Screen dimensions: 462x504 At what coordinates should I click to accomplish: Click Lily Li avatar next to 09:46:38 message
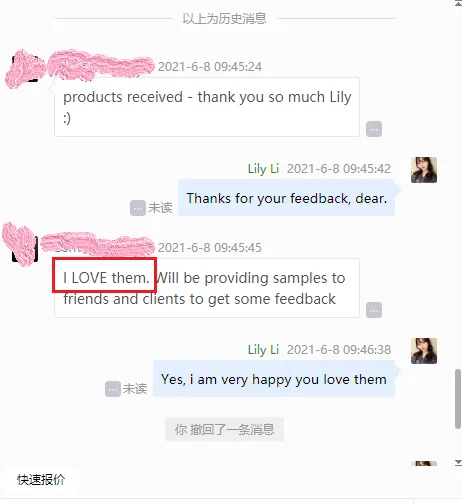tap(424, 351)
